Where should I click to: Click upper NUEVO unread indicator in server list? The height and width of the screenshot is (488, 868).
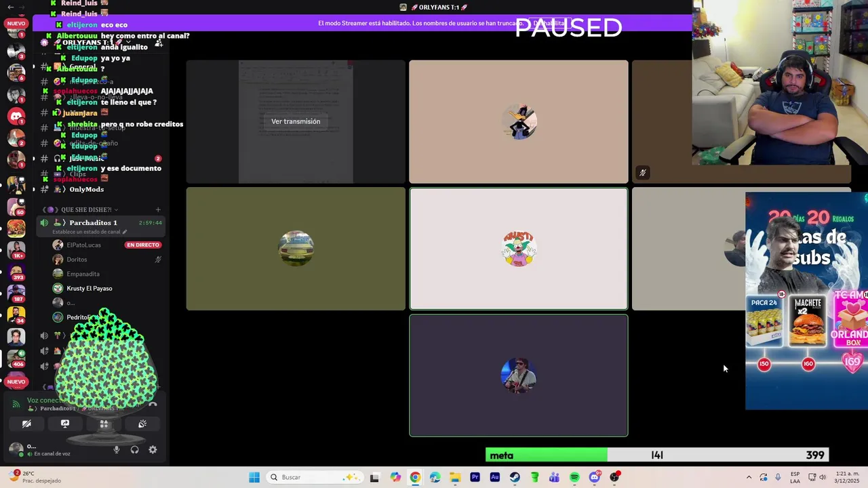click(16, 23)
